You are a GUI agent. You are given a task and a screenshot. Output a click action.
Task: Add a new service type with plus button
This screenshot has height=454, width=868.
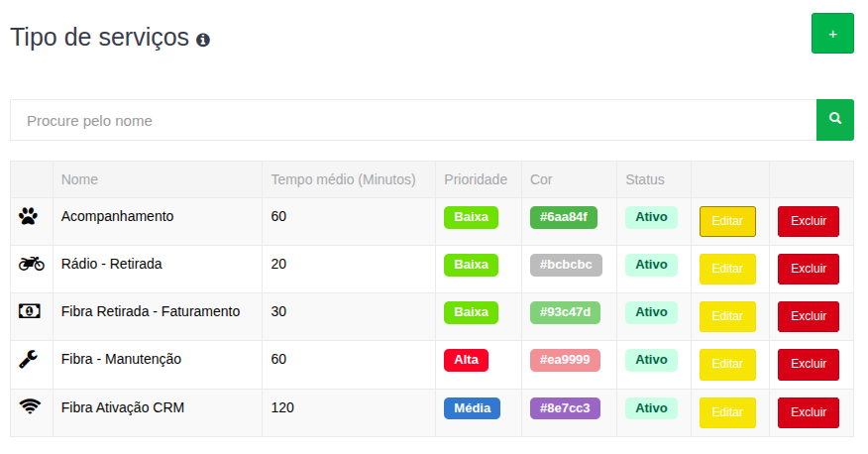pos(832,34)
